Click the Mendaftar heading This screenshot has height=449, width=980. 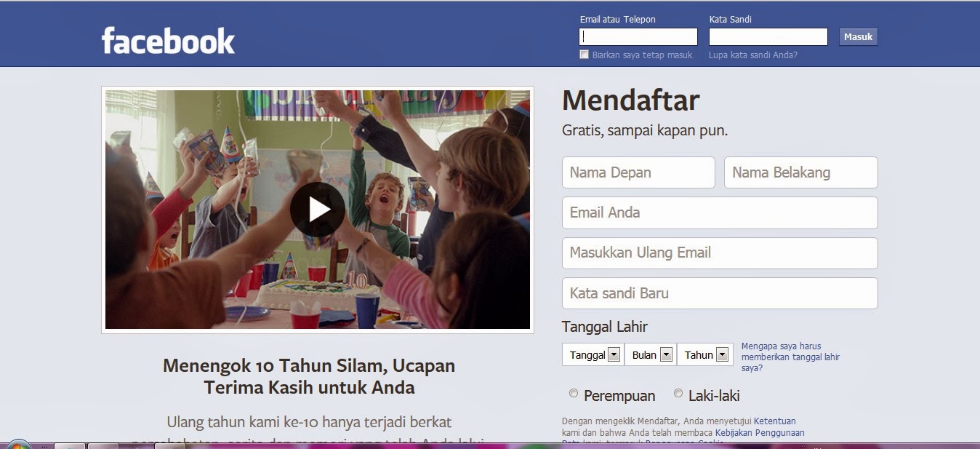[630, 100]
